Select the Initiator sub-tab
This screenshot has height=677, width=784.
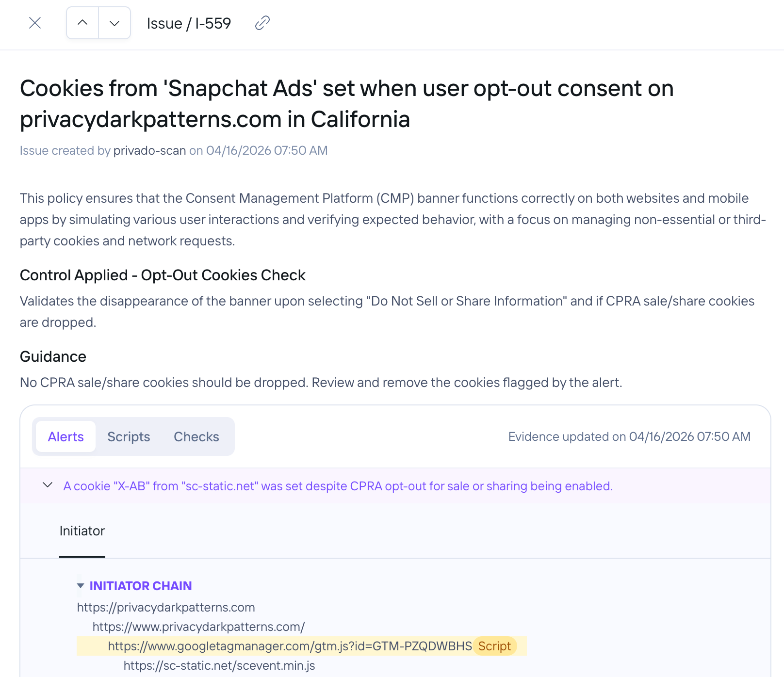(x=82, y=531)
